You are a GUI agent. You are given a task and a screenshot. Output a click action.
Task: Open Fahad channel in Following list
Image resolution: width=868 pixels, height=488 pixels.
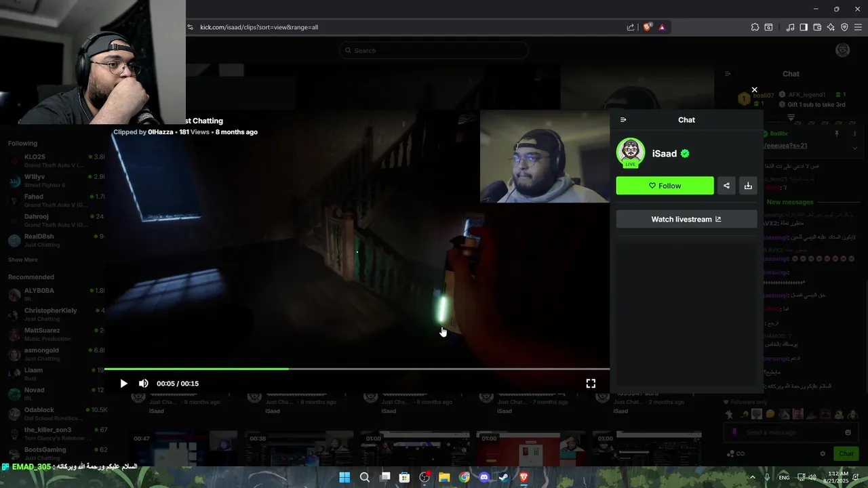[x=54, y=201]
